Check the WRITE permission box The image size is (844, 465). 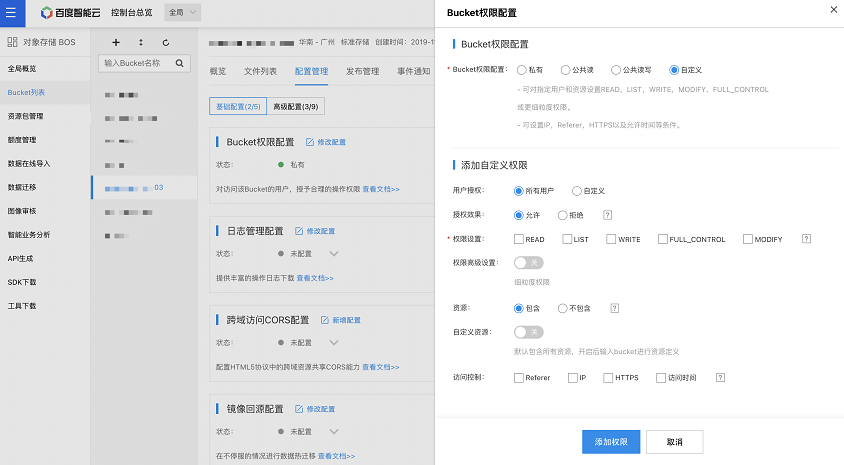tap(611, 239)
